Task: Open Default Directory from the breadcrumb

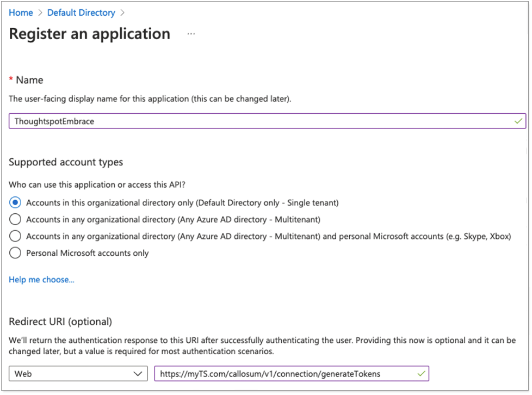Action: pyautogui.click(x=81, y=13)
